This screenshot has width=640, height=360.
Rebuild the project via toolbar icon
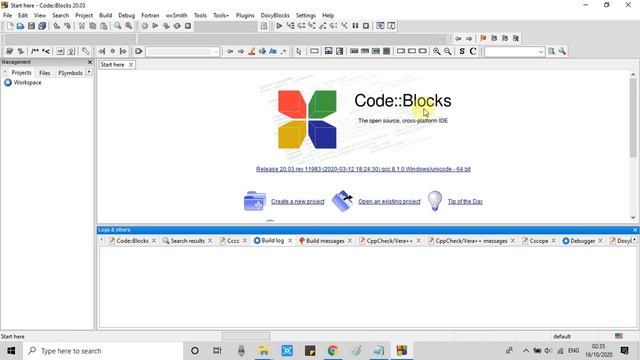coord(177,26)
